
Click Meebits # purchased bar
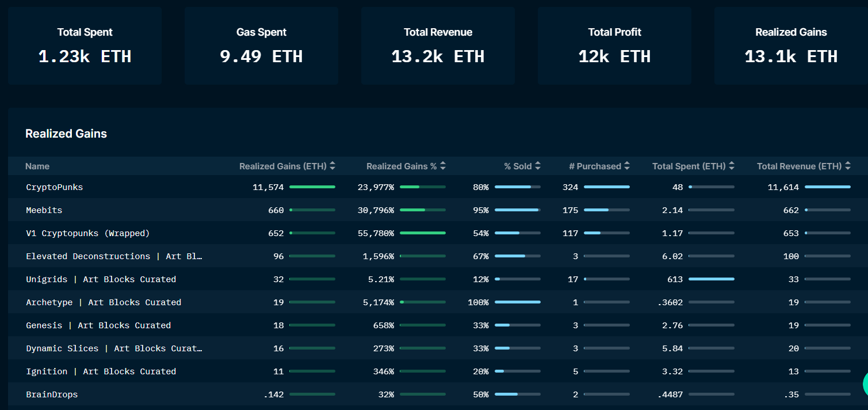point(607,210)
